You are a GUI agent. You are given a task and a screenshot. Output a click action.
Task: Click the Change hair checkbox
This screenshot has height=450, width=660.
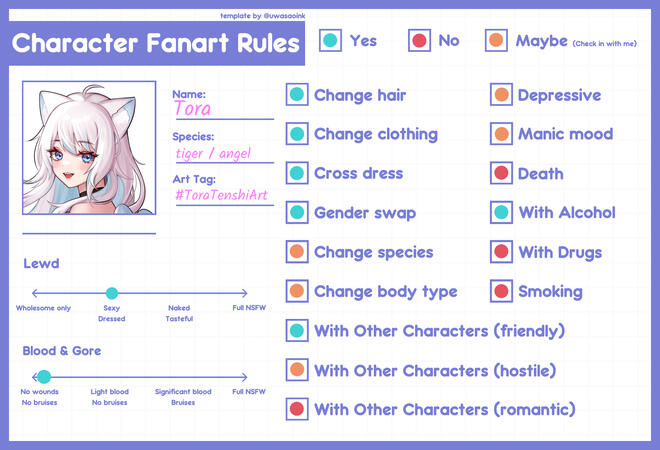[297, 95]
